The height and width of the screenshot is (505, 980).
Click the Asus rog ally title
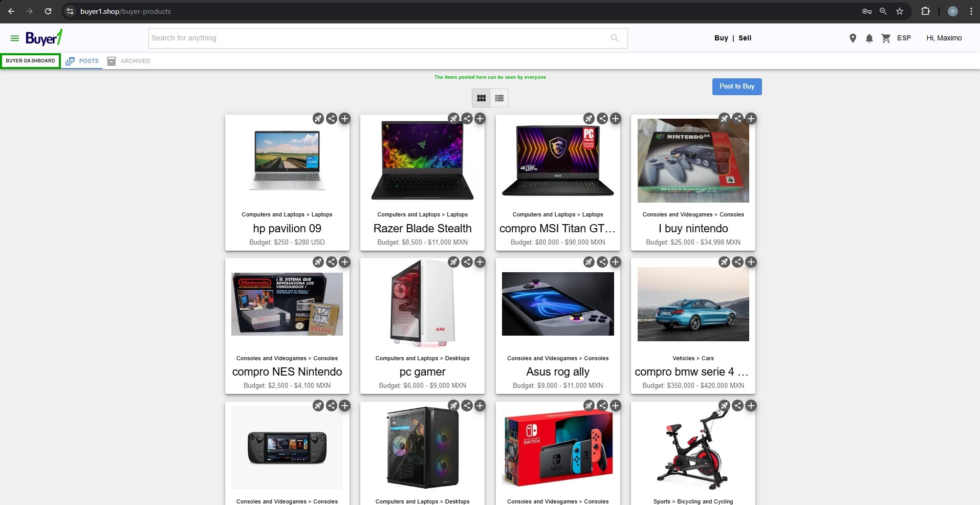(x=558, y=372)
